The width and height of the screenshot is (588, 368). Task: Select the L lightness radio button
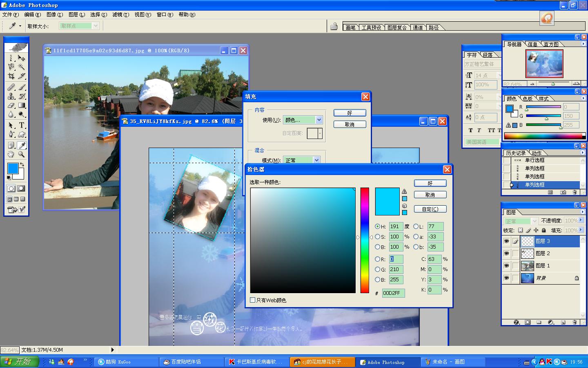(416, 227)
